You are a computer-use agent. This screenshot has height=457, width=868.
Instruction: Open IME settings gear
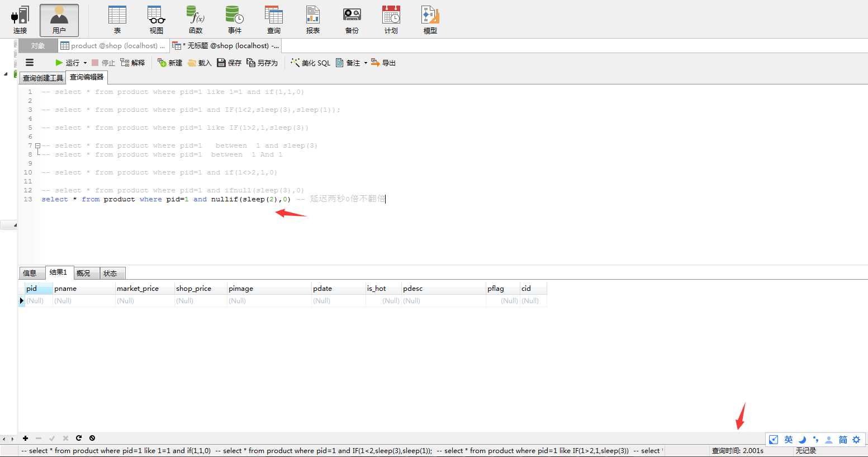(x=856, y=440)
